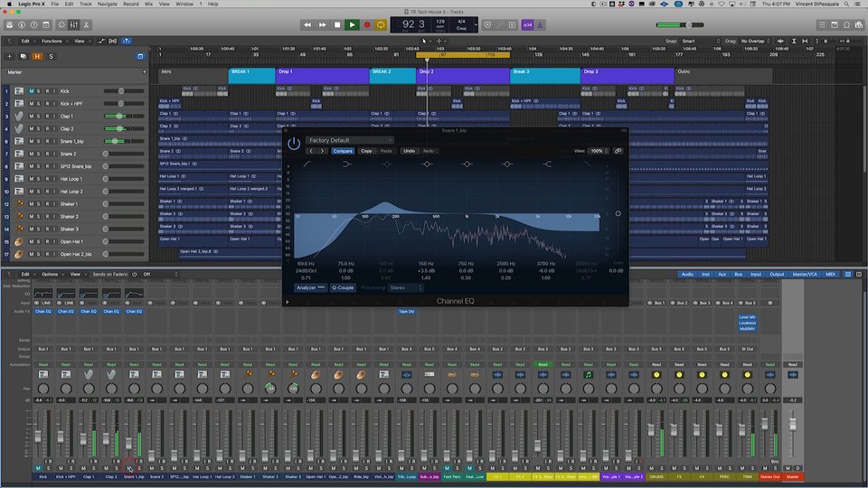This screenshot has width=868, height=488.
Task: Select the Drop 1 arrangement marker
Action: (322, 75)
